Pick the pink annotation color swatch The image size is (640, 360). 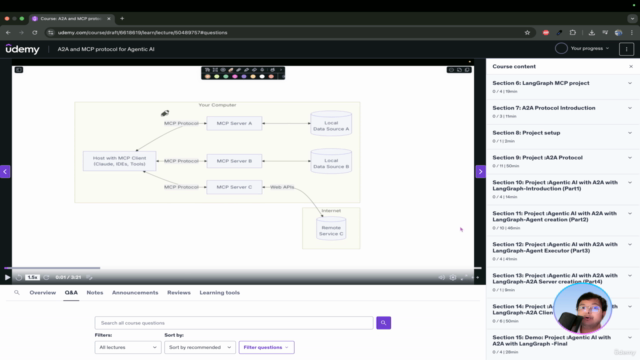pyautogui.click(x=235, y=76)
